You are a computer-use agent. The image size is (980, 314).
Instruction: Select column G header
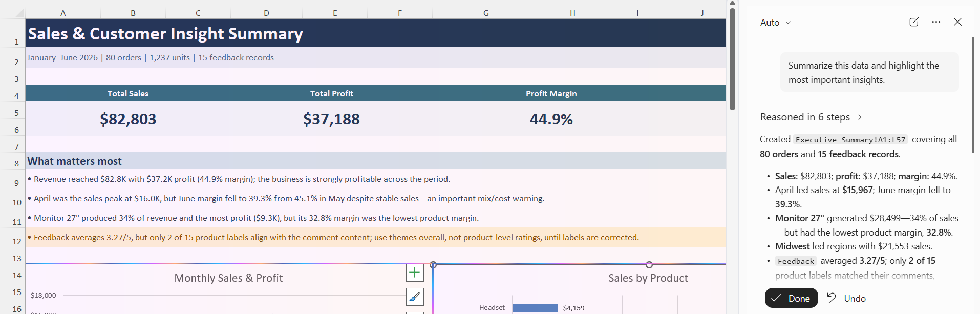486,13
